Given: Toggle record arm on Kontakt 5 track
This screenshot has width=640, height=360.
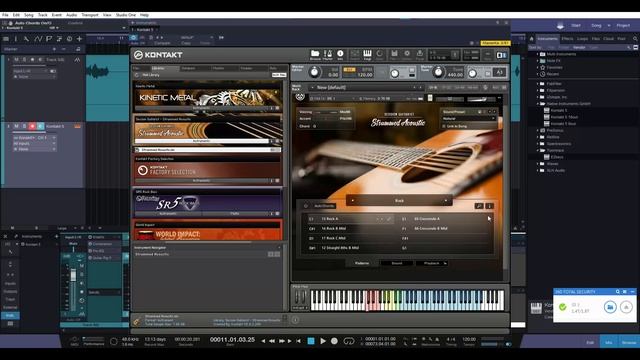Looking at the screenshot, I should click(32, 126).
